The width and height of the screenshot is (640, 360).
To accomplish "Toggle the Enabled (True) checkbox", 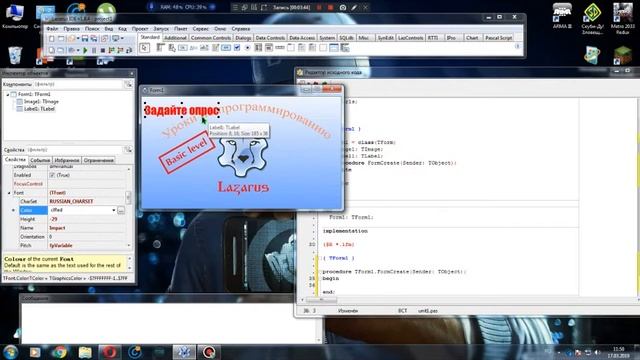I will click(52, 175).
